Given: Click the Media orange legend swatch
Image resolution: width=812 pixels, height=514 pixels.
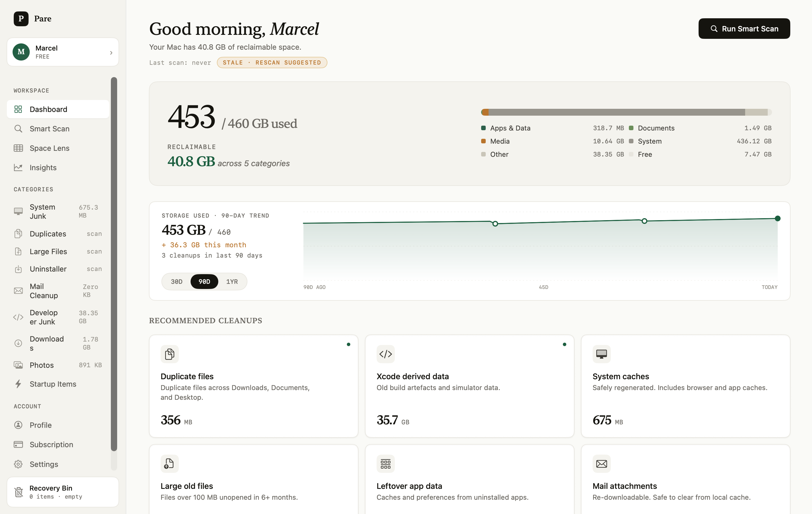Looking at the screenshot, I should pyautogui.click(x=483, y=141).
